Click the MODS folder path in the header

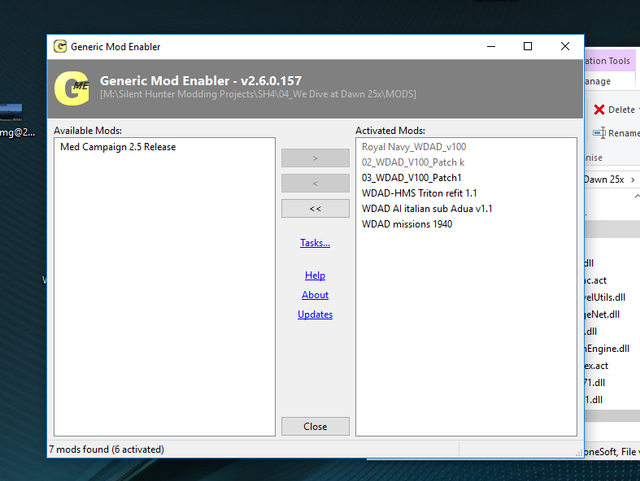coord(258,94)
